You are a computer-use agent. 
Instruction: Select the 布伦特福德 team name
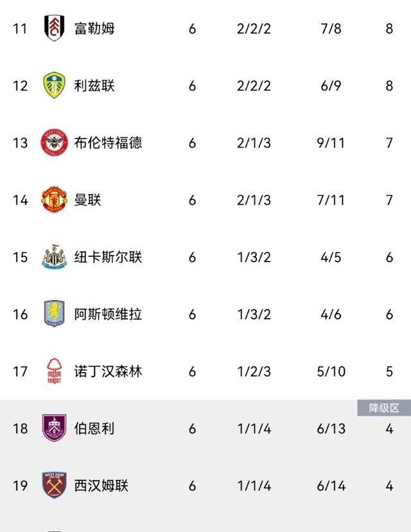108,143
